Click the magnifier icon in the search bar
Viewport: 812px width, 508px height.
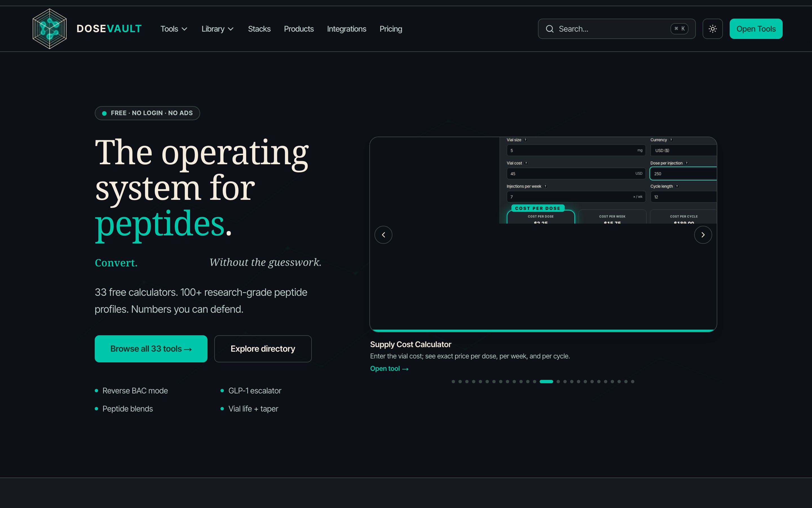coord(550,29)
